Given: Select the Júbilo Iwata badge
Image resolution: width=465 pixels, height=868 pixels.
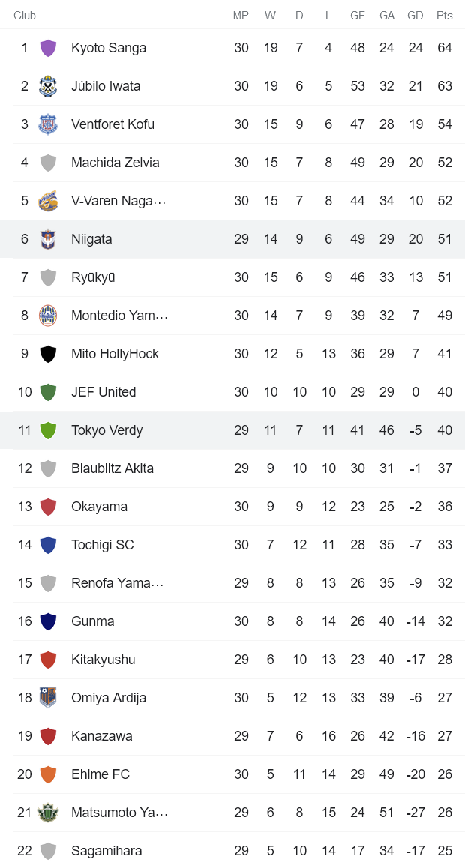Looking at the screenshot, I should 45,85.
